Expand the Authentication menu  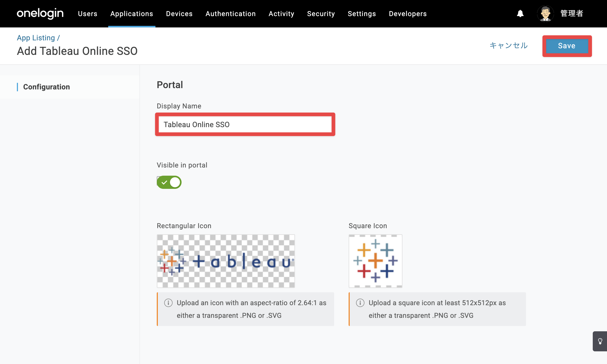[231, 14]
